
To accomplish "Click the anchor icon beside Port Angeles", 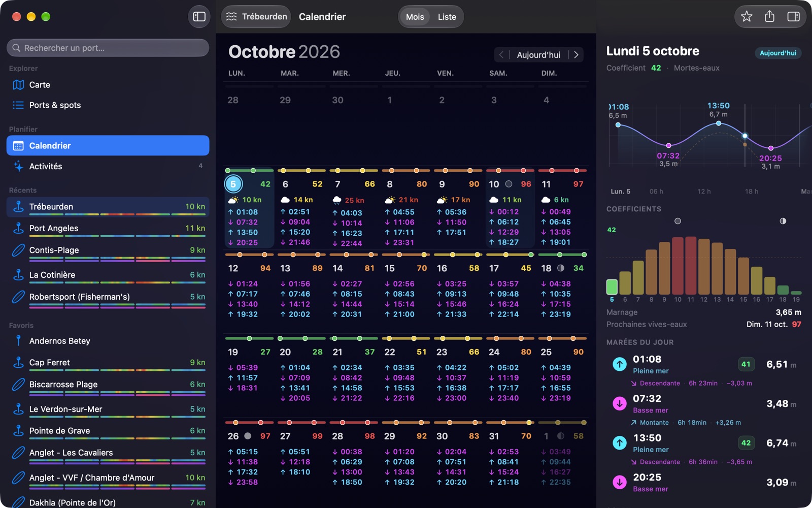I will [18, 228].
